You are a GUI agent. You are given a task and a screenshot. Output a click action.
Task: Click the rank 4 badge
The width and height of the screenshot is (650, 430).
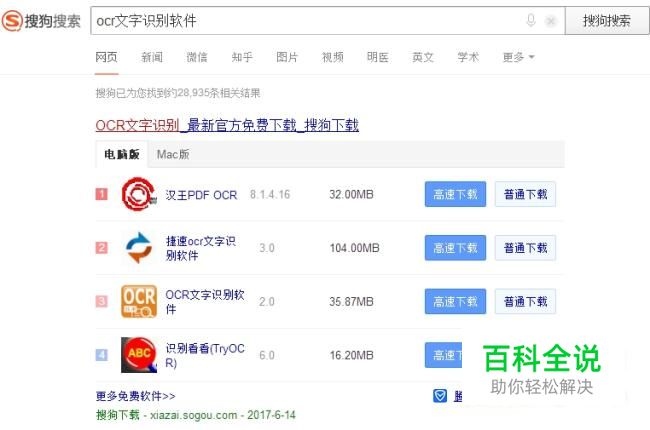point(102,355)
